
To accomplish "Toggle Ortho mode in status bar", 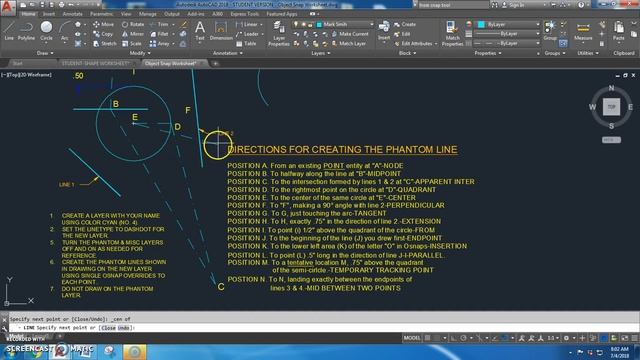I will tap(453, 338).
